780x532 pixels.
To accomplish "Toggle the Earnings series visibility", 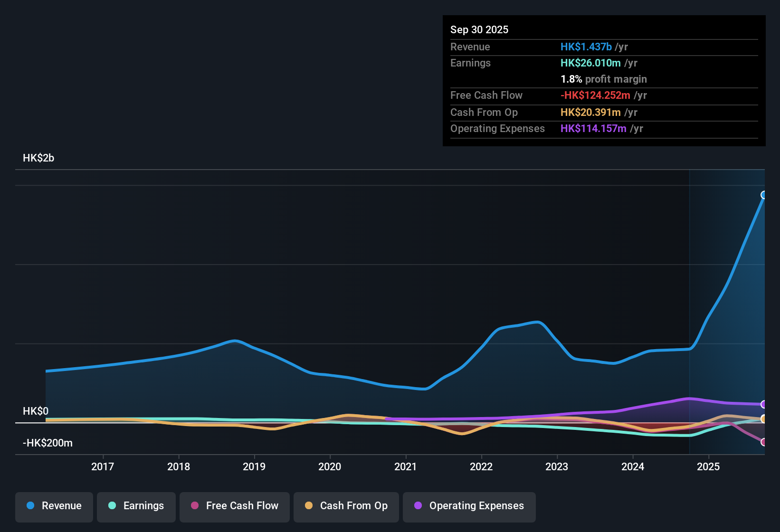I will point(136,507).
